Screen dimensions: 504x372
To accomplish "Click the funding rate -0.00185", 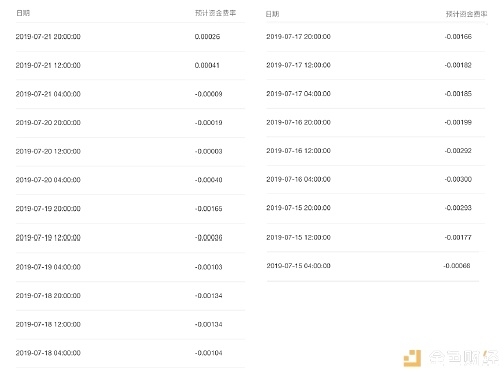I will pos(458,94).
